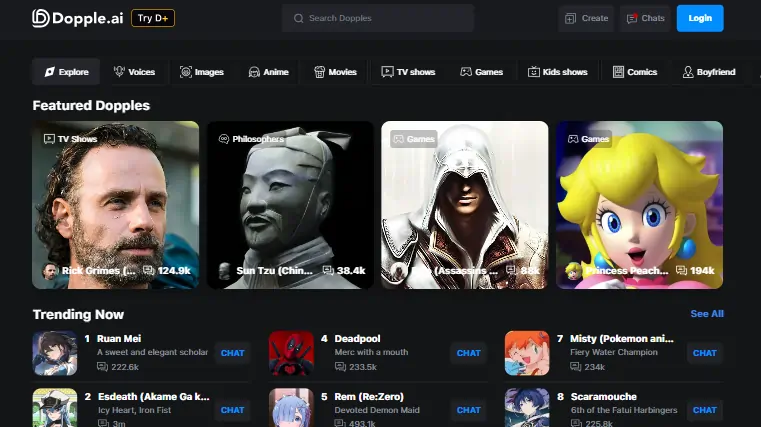Open the Movies category tab
The height and width of the screenshot is (427, 761).
click(x=335, y=72)
